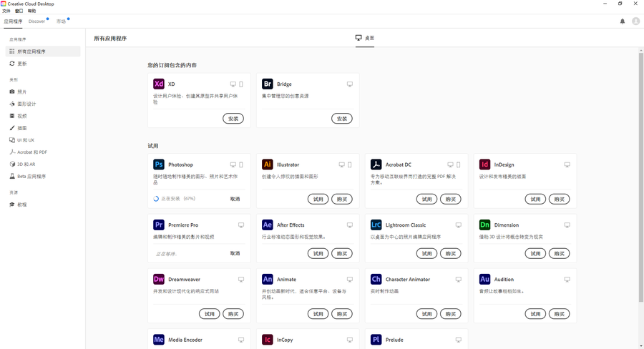Open the 帮助 menu
The height and width of the screenshot is (349, 644).
(31, 11)
